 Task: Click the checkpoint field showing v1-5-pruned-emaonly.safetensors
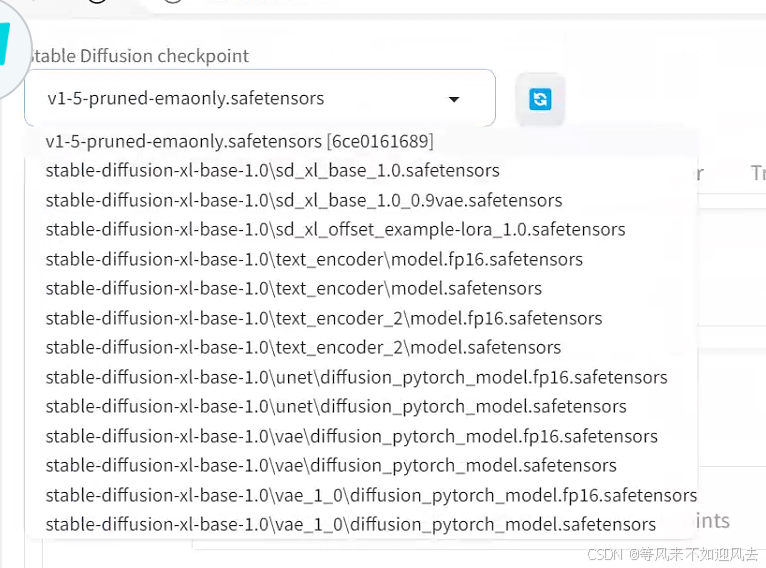click(260, 98)
